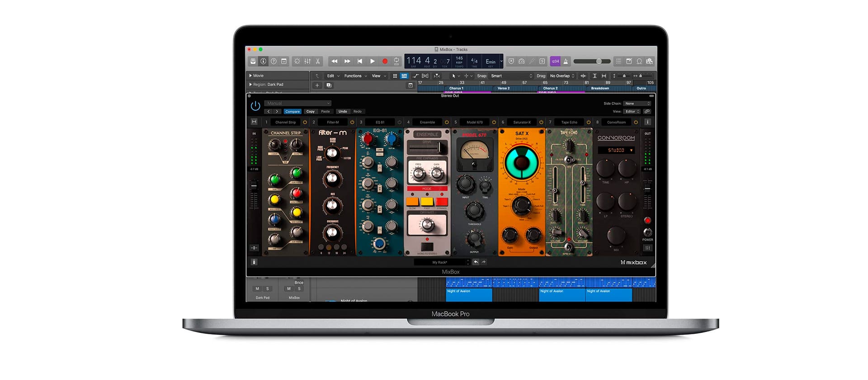This screenshot has width=868, height=380.
Task: Open Quick Help question mark icon
Action: coord(274,61)
